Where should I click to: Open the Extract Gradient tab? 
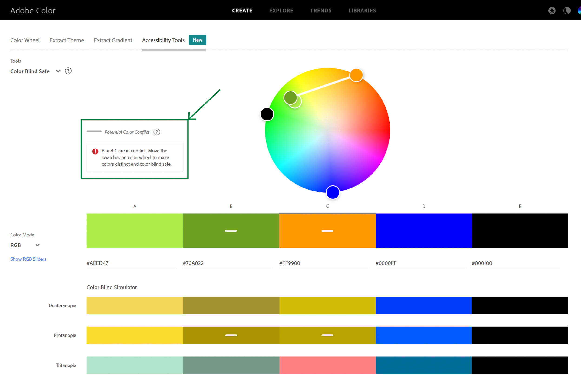tap(113, 40)
